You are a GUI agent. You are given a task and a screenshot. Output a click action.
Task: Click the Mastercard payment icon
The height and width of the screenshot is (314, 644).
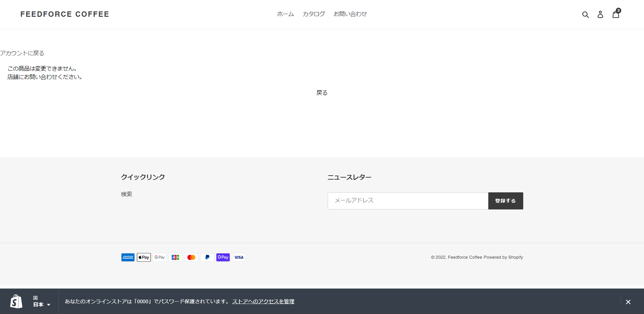(191, 257)
